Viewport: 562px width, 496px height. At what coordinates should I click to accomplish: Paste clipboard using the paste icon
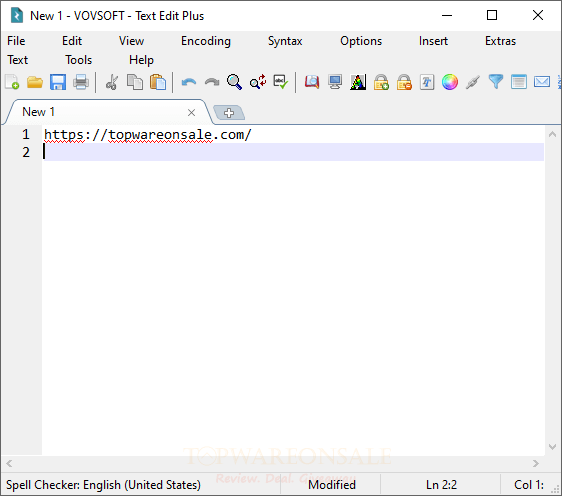(158, 82)
